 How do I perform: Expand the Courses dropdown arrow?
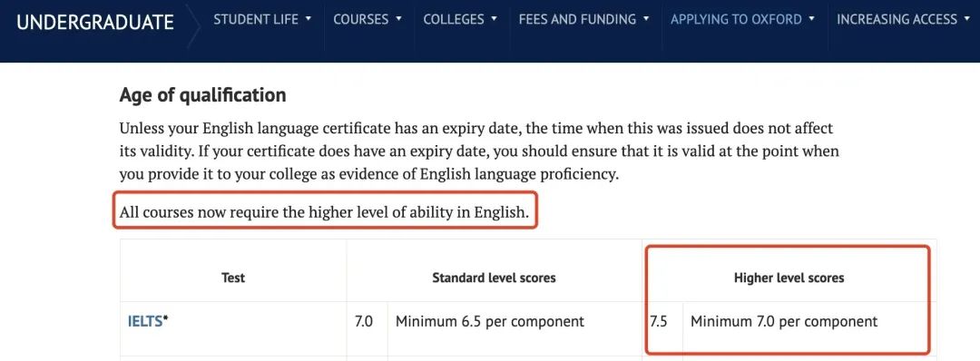click(x=399, y=19)
